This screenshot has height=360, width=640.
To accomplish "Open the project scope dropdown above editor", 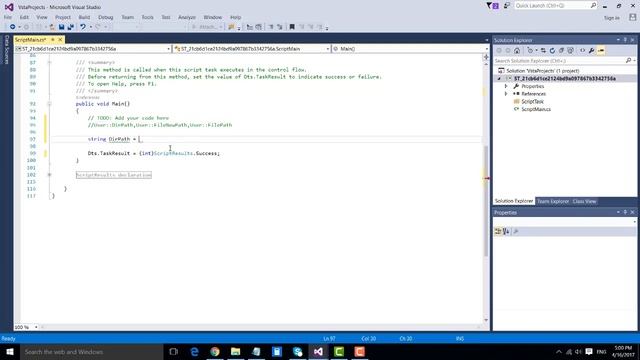I will click(169, 49).
